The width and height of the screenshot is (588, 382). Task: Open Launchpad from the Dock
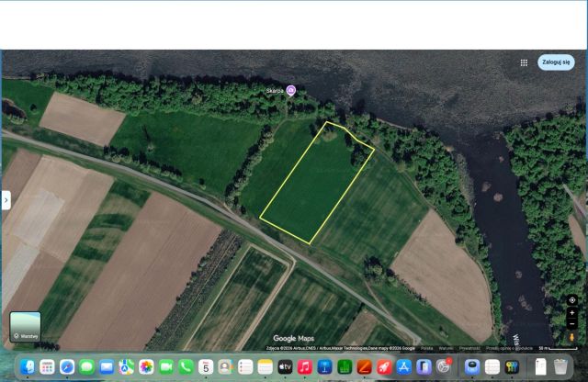47,367
